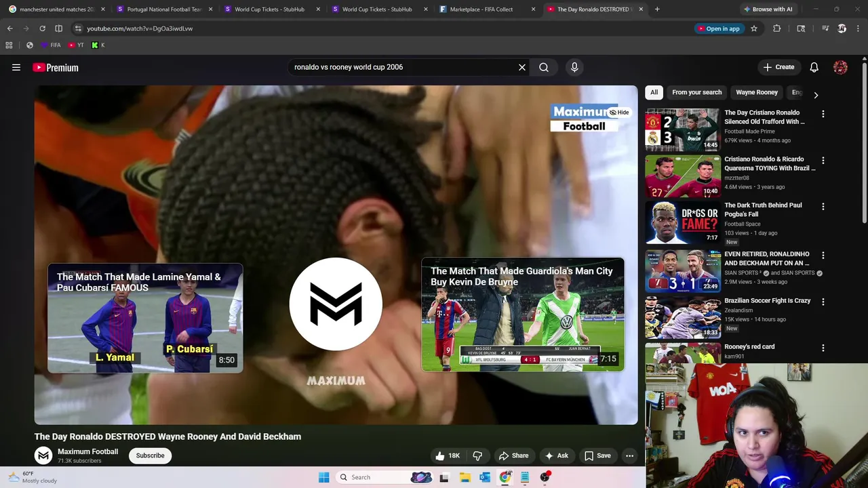The height and width of the screenshot is (488, 868).
Task: Open options for Ronaldo & Quaresma video
Action: 823,161
